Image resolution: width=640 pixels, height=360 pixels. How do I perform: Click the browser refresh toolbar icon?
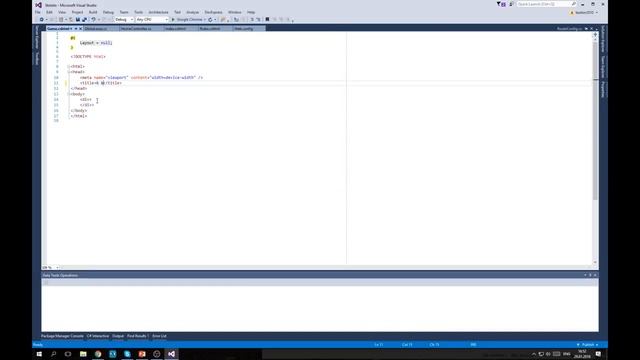click(210, 20)
